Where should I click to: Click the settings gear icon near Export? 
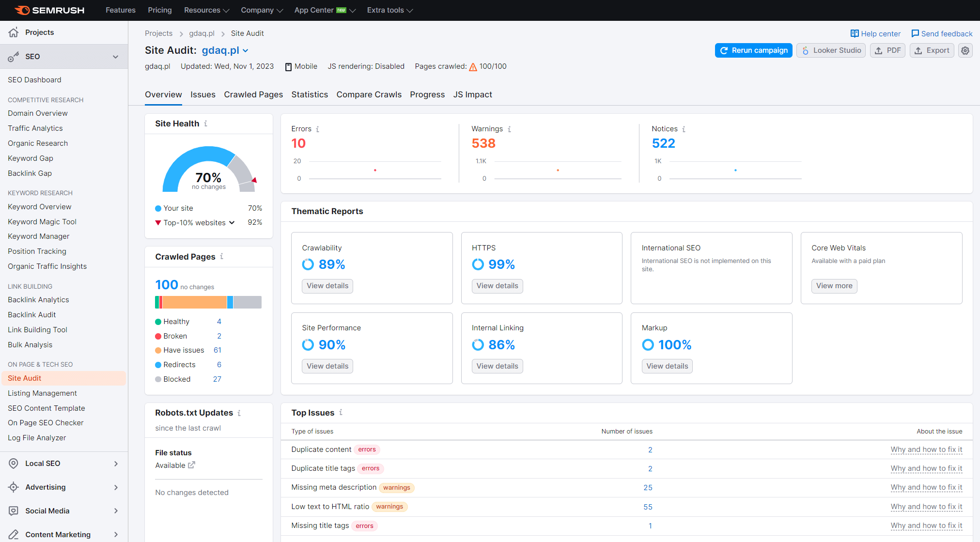tap(965, 50)
